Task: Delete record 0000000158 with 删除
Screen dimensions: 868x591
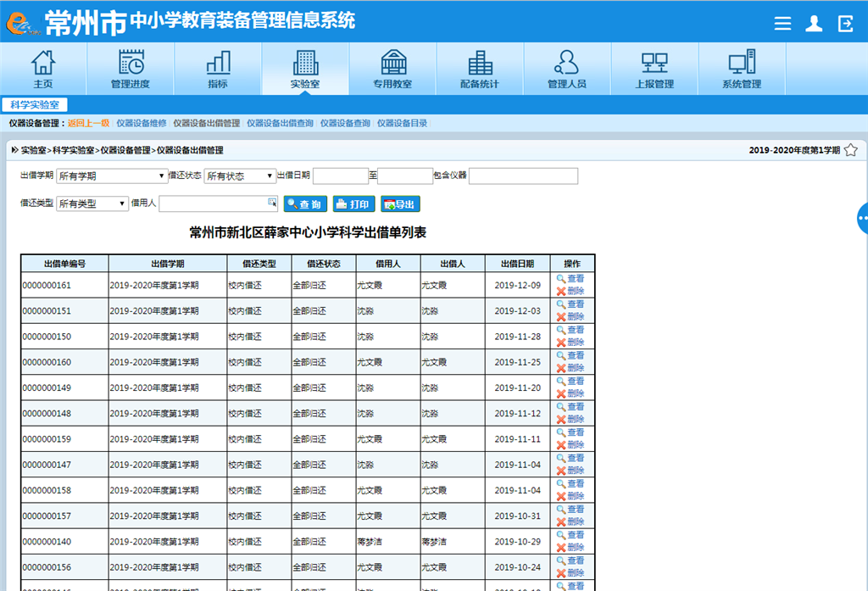Action: click(x=570, y=496)
